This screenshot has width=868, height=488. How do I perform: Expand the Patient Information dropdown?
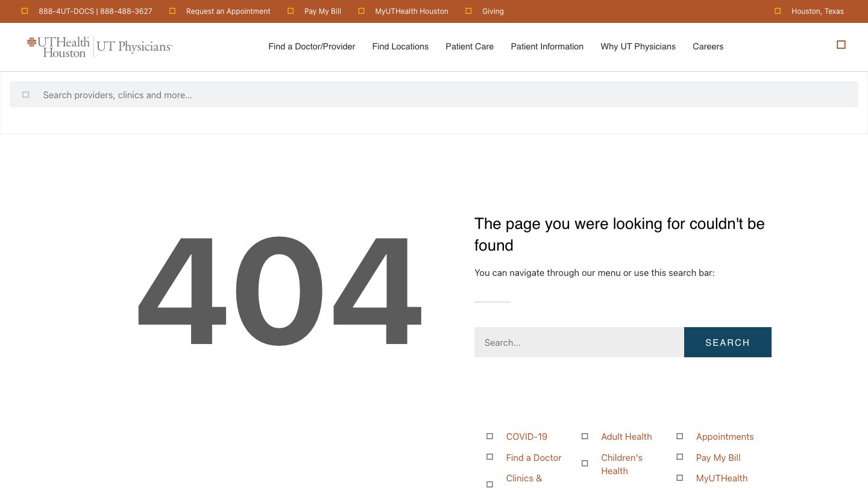tap(547, 46)
